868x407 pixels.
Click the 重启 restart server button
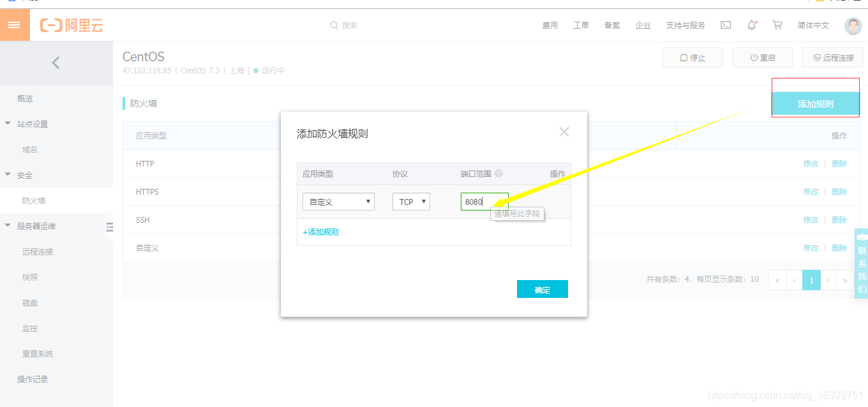click(762, 57)
